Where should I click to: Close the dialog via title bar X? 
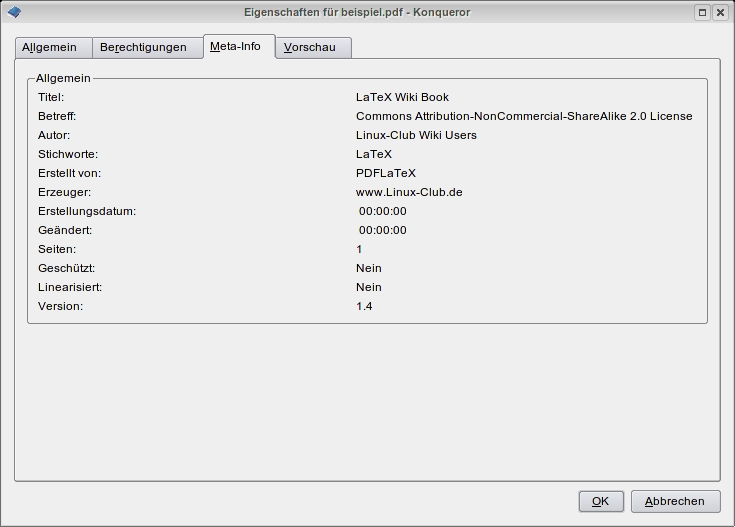point(720,13)
